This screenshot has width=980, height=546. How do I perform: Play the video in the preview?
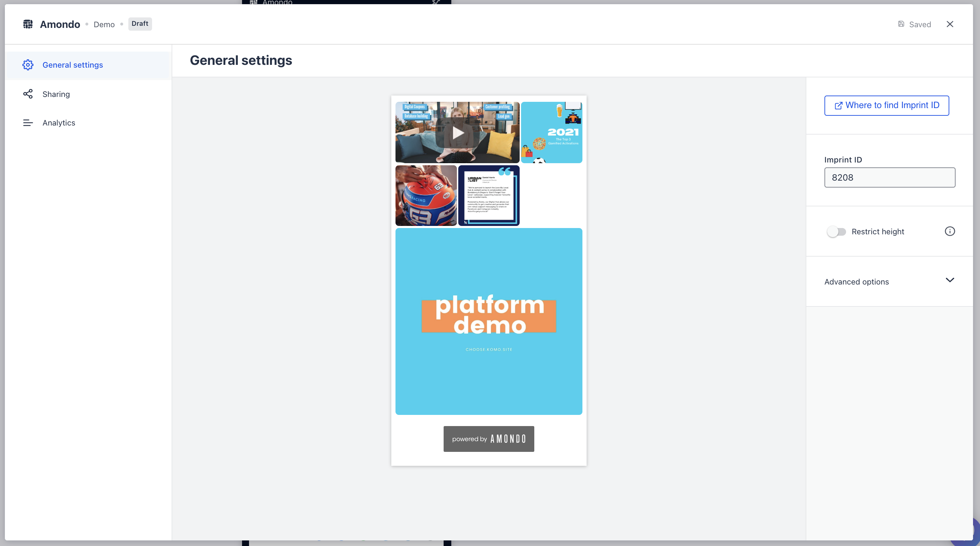(457, 133)
